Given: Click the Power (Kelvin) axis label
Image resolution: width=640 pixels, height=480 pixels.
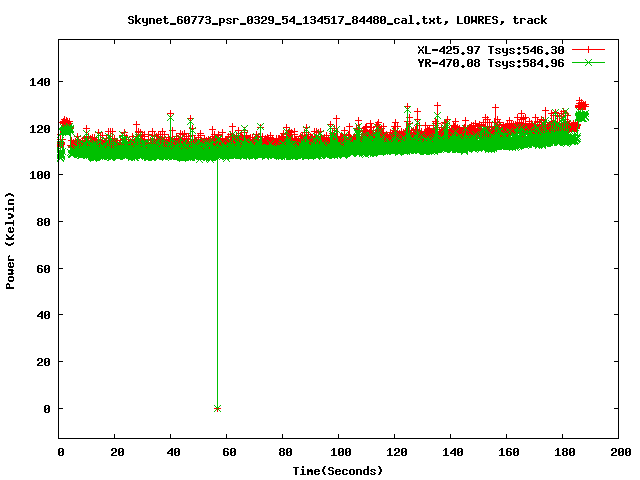Looking at the screenshot, I should pyautogui.click(x=10, y=241).
